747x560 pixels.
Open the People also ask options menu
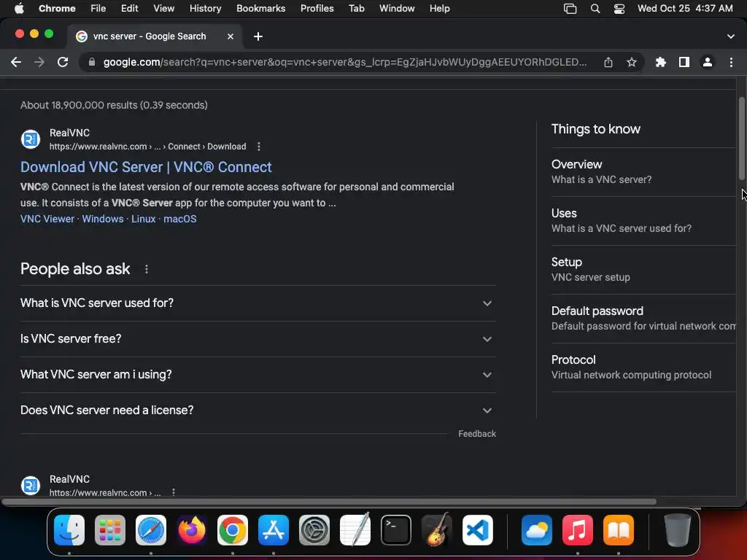146,269
